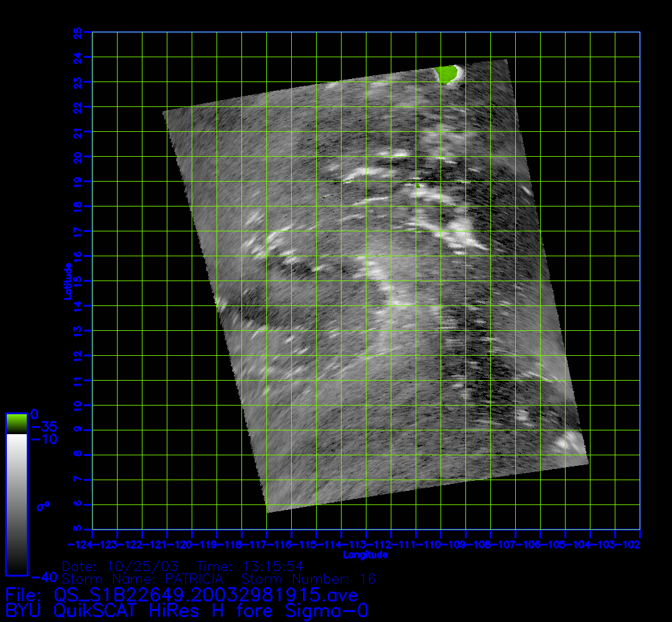This screenshot has height=622, width=672.
Task: Click the Latitude axis label
Action: [x=67, y=281]
